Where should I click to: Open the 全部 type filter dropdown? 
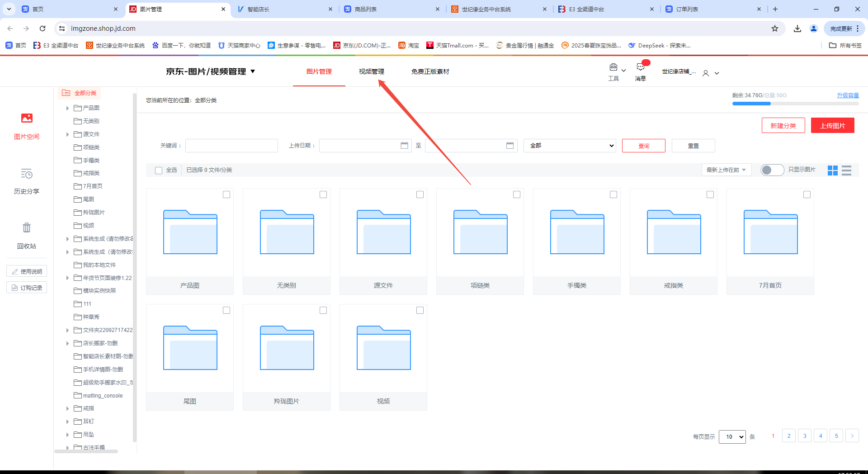pos(570,146)
